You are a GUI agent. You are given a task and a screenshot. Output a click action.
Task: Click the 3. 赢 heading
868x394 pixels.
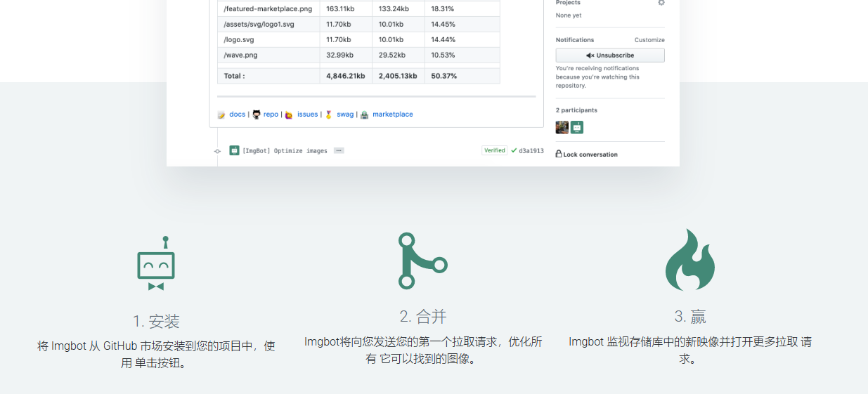tap(690, 317)
